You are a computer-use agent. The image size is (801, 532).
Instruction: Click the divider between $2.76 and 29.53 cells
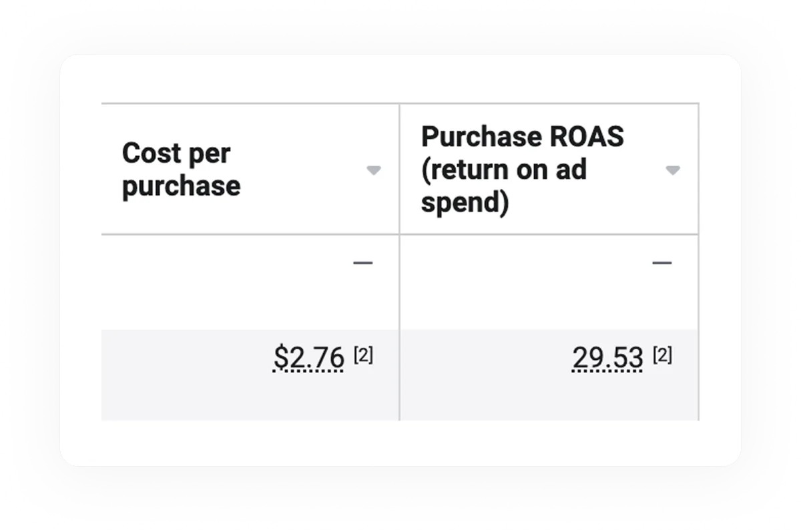[399, 374]
